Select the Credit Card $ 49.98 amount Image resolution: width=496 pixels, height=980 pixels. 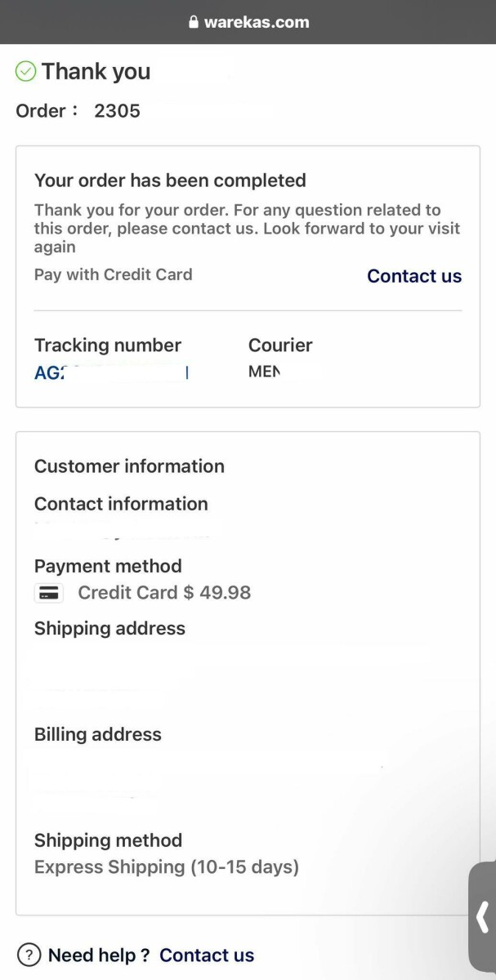coord(164,593)
